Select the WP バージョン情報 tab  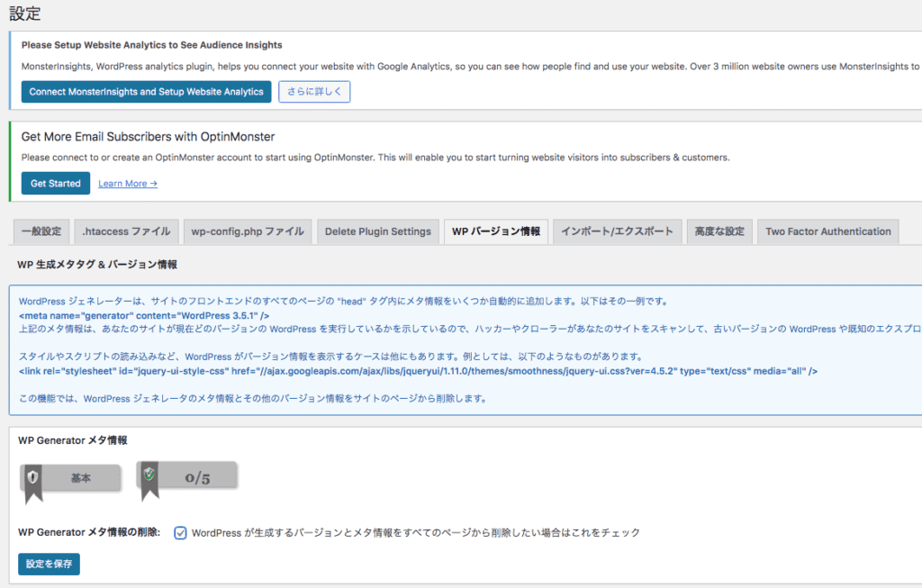click(x=496, y=231)
